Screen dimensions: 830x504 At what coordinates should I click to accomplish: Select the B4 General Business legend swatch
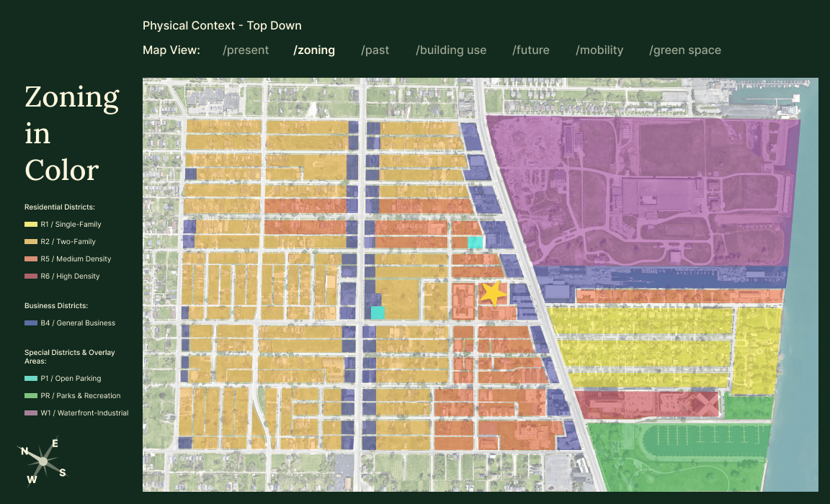point(30,323)
